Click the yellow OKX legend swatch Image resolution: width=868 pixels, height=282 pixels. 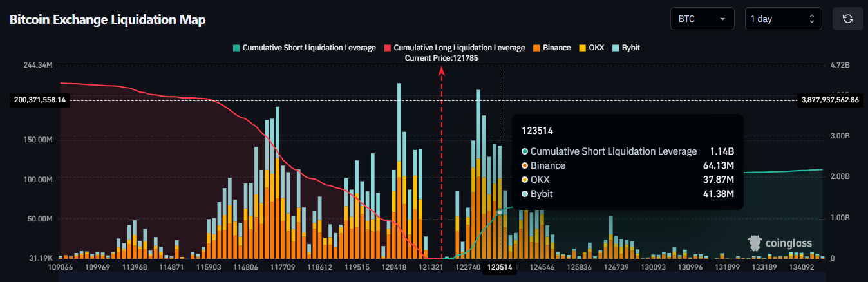582,48
